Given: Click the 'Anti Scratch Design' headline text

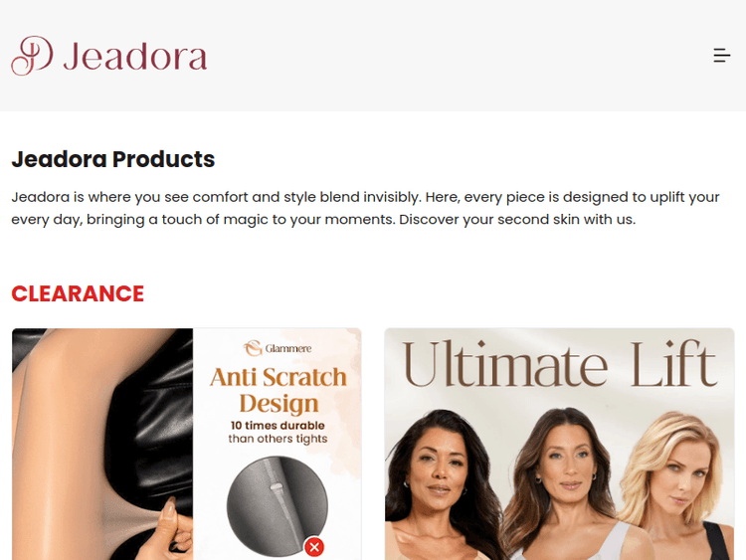Looking at the screenshot, I should tap(279, 390).
